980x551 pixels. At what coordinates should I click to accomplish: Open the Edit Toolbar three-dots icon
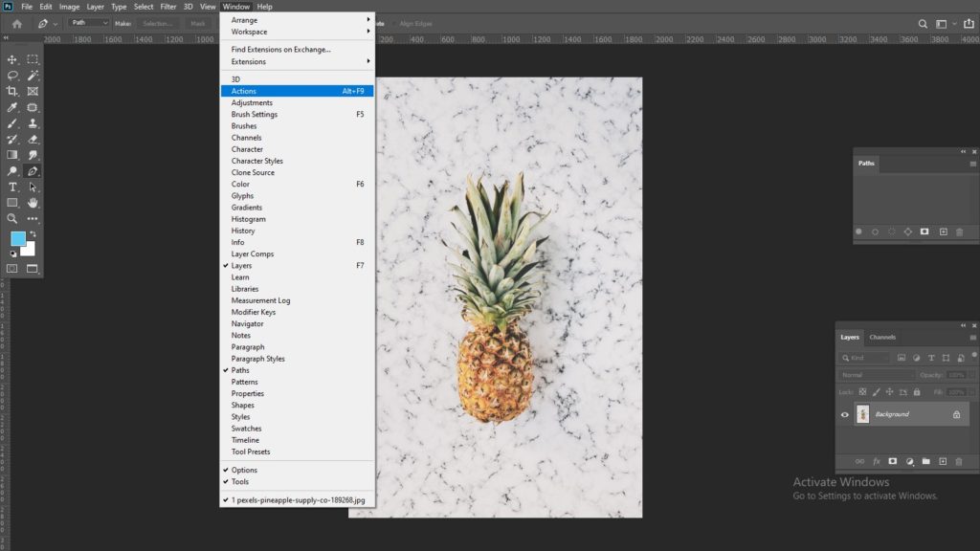point(33,219)
